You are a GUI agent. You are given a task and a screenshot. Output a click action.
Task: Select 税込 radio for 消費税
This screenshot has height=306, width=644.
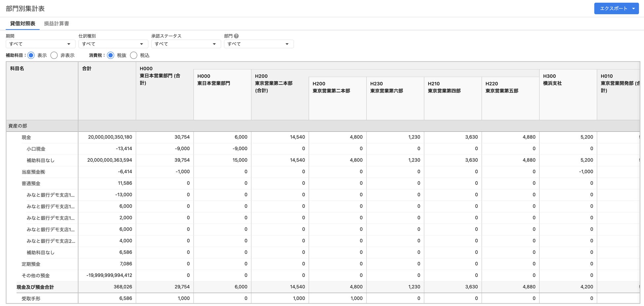coord(134,55)
